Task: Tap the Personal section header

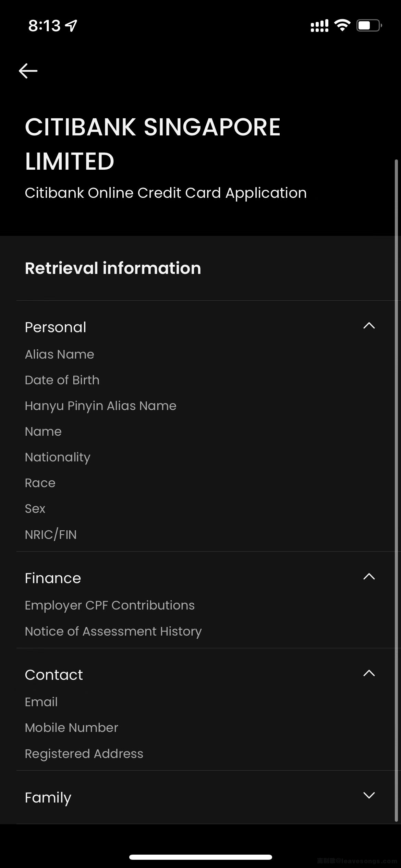Action: click(56, 327)
